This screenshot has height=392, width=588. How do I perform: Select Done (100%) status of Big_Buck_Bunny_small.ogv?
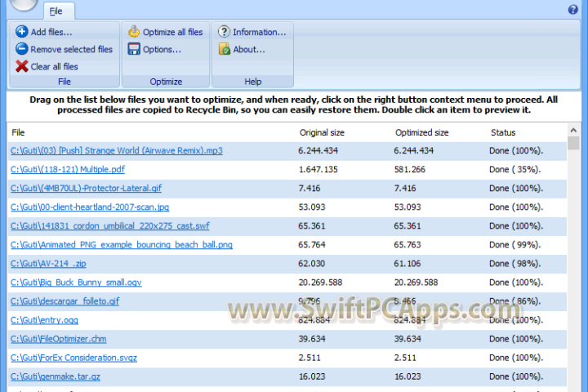[516, 283]
